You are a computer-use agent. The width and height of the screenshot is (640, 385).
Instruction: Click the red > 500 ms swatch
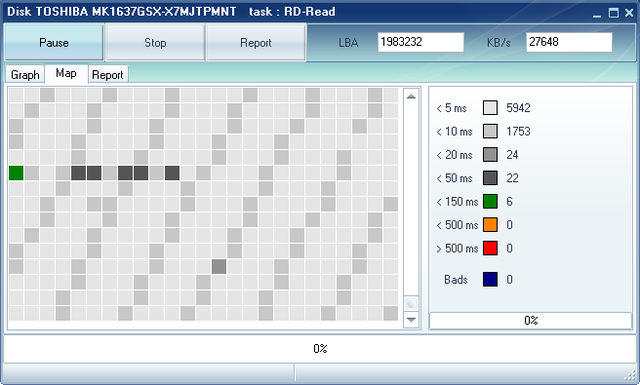point(490,248)
